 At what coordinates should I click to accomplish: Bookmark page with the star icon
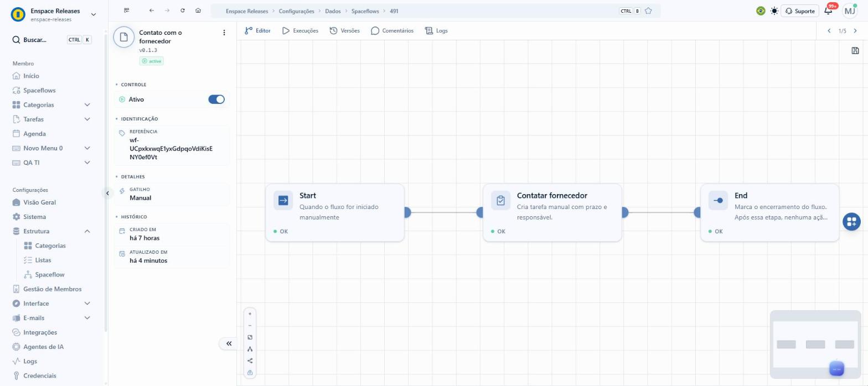pos(648,11)
